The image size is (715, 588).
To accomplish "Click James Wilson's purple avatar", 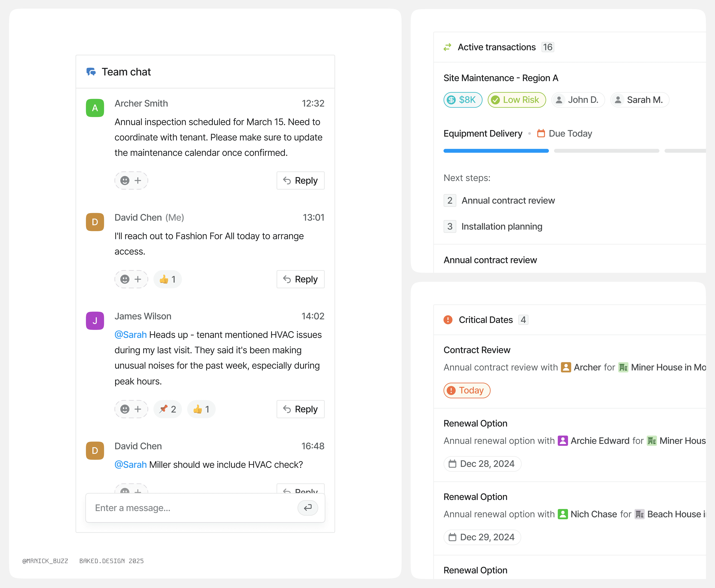I will (95, 321).
